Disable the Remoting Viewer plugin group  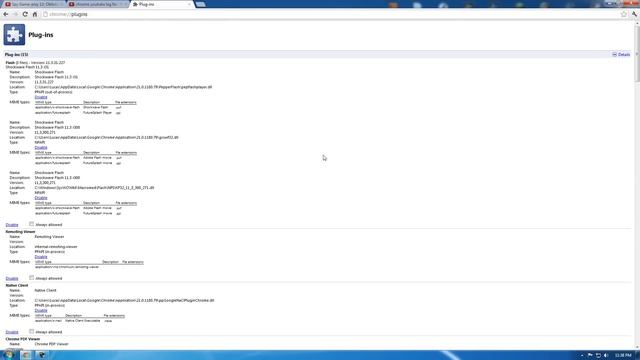point(12,278)
